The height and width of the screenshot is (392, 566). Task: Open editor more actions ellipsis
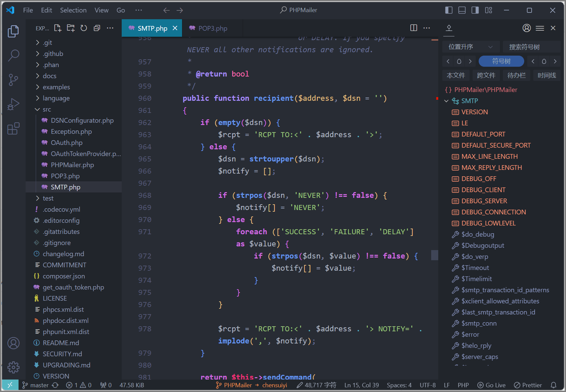tap(427, 28)
